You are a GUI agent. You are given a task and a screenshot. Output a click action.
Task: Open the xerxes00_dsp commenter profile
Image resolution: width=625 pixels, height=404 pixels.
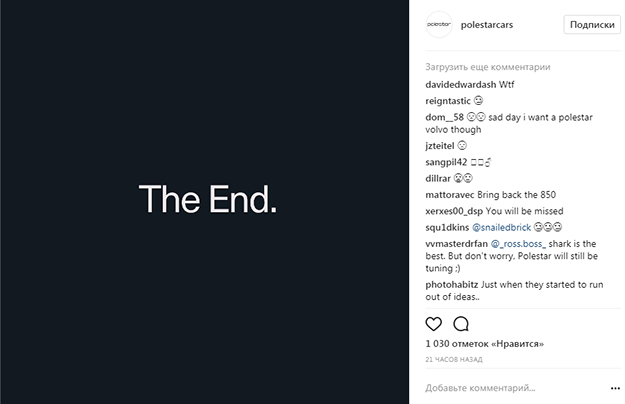454,211
